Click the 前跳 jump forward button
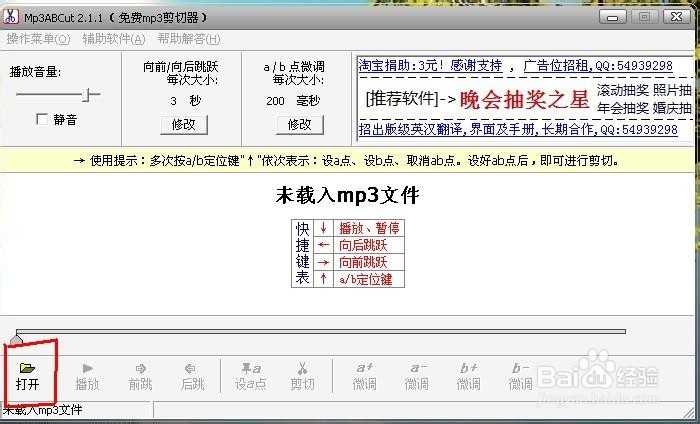This screenshot has width=700, height=424. point(140,376)
